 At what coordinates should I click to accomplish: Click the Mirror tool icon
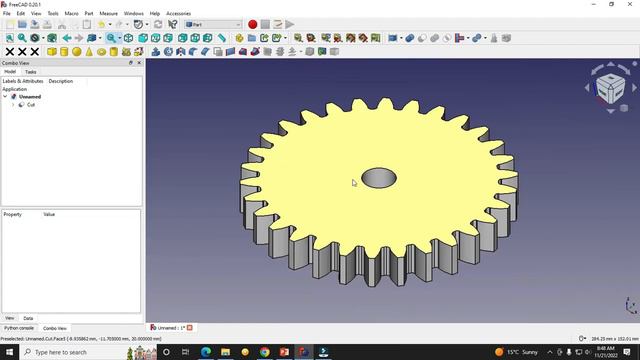(180, 52)
